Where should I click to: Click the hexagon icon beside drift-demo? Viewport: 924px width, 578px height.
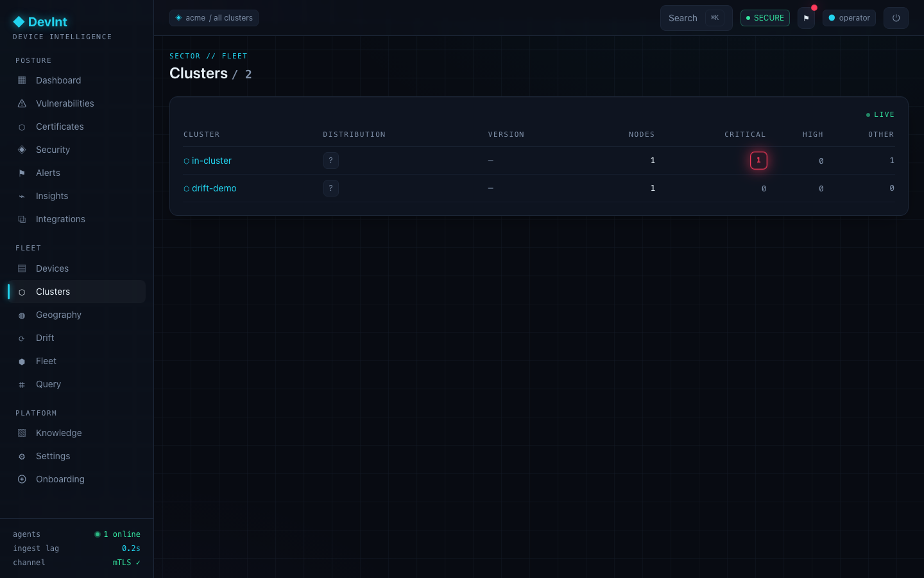click(187, 189)
